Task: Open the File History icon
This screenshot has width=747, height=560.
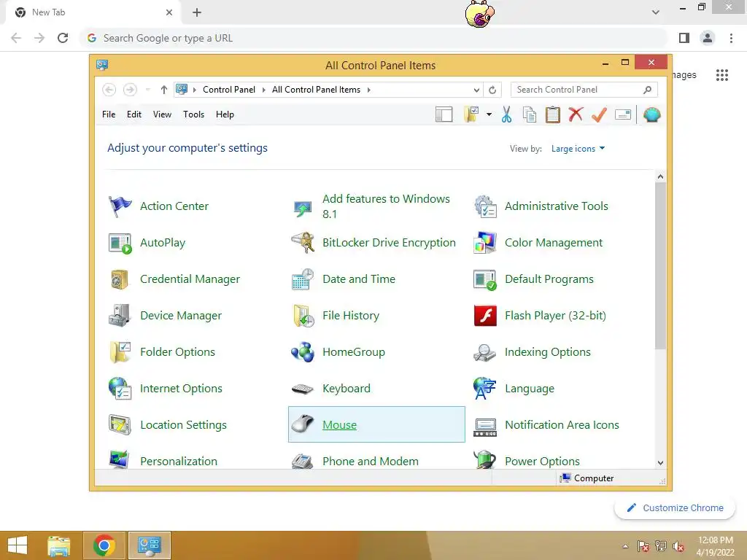Action: [x=303, y=316]
